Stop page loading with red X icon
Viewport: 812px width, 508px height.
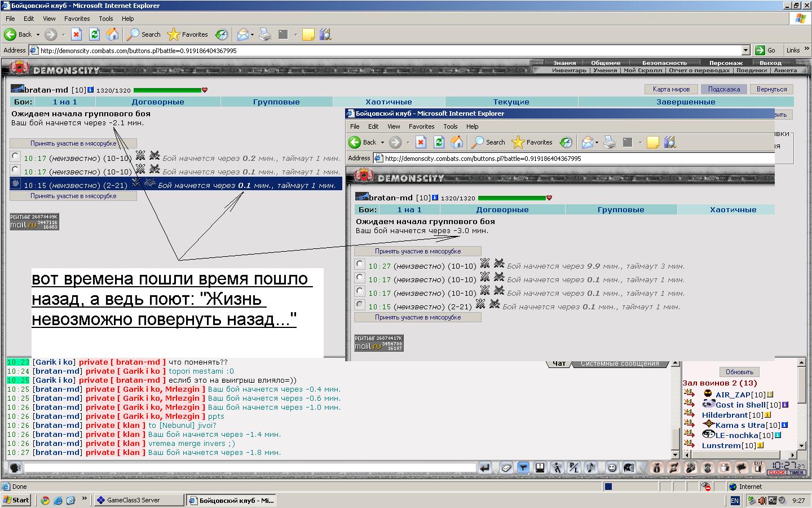point(77,34)
